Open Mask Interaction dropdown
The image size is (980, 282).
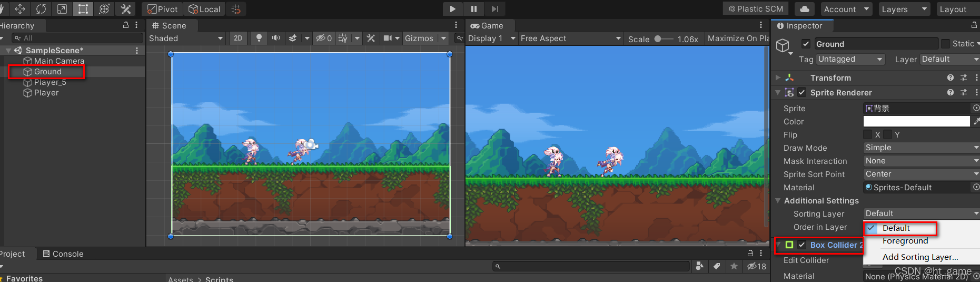coord(922,161)
